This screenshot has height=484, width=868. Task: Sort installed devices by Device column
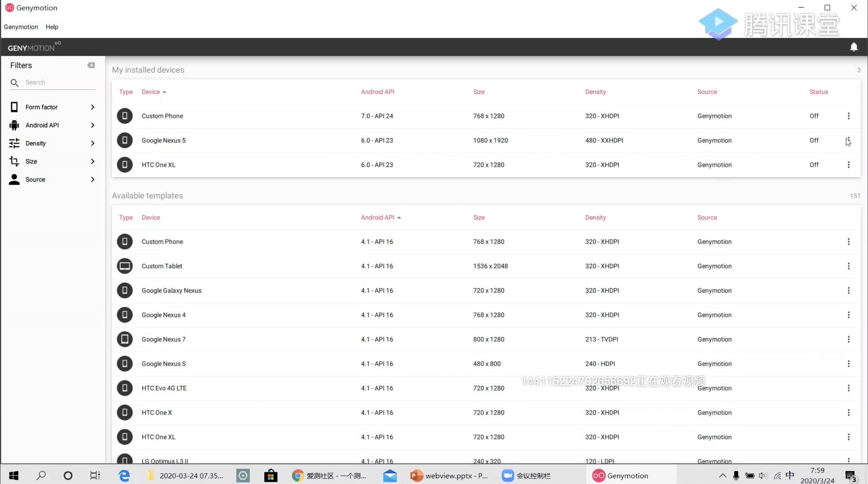coord(151,92)
